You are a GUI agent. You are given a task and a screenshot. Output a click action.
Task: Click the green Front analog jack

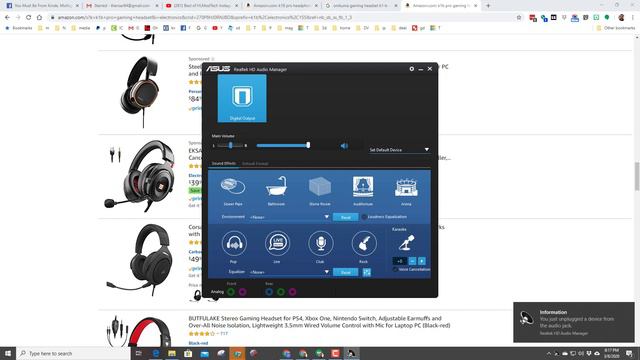(x=231, y=291)
